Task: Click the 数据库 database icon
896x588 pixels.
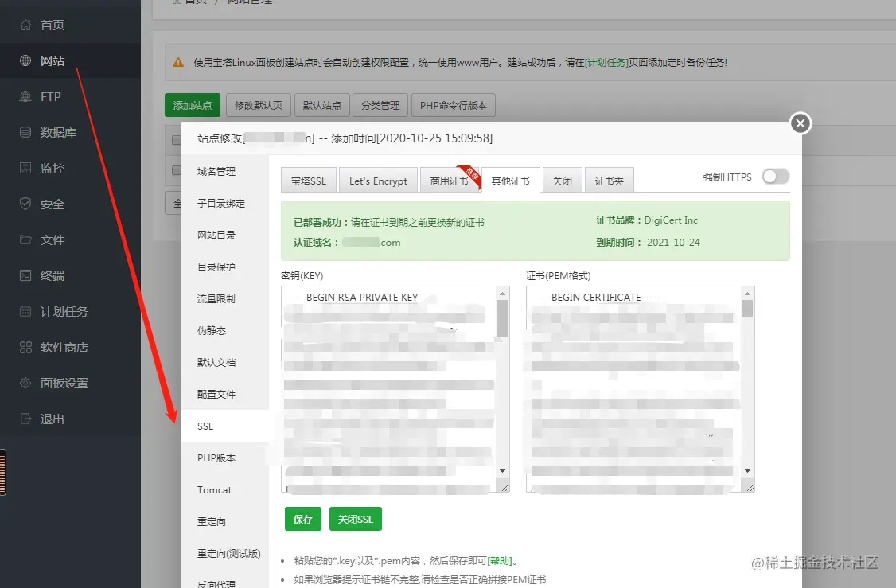Action: click(x=25, y=132)
